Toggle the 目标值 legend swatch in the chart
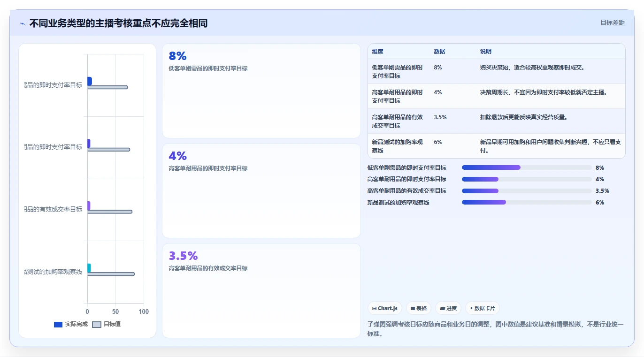The width and height of the screenshot is (644, 357). [97, 324]
